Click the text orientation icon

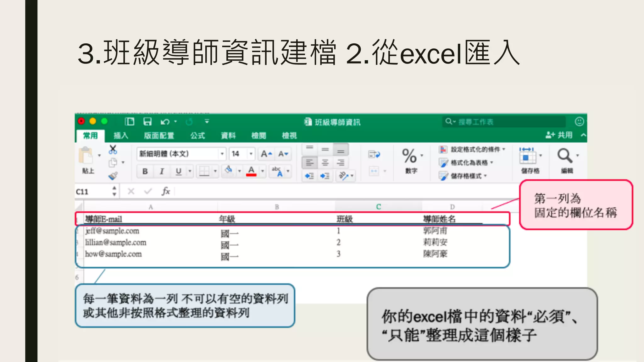tap(344, 176)
